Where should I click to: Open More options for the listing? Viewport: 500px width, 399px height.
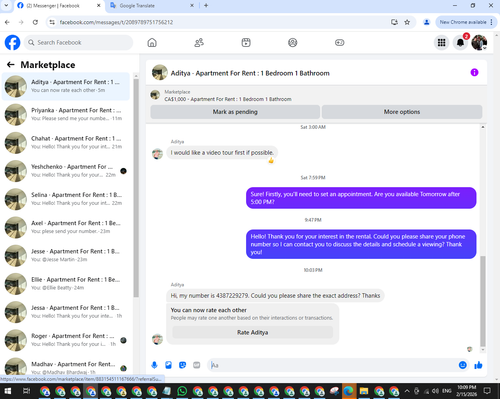402,112
